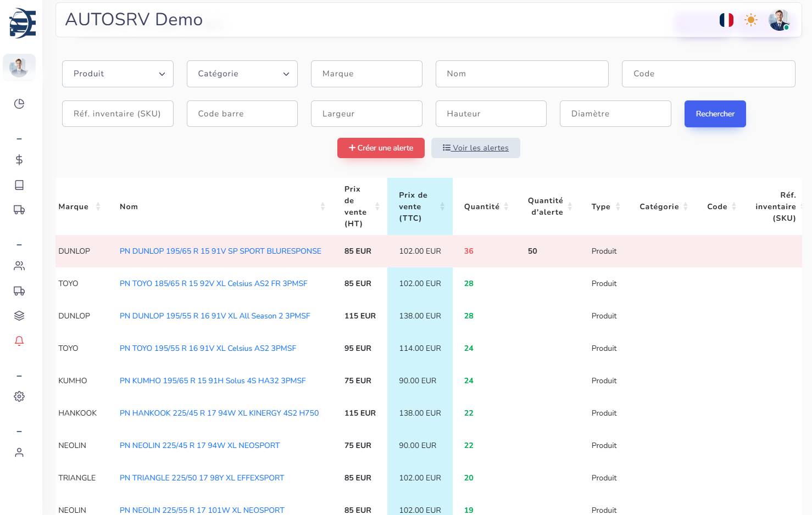Open PN DUNLOP 195/65 SP SPORT BLURESPONSE
This screenshot has width=812, height=515.
click(x=220, y=251)
